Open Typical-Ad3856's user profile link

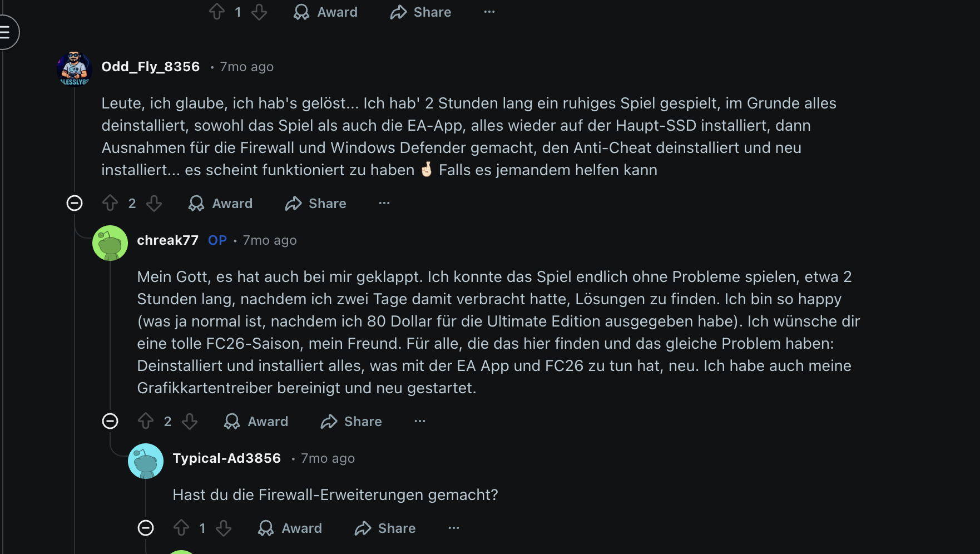coord(226,458)
